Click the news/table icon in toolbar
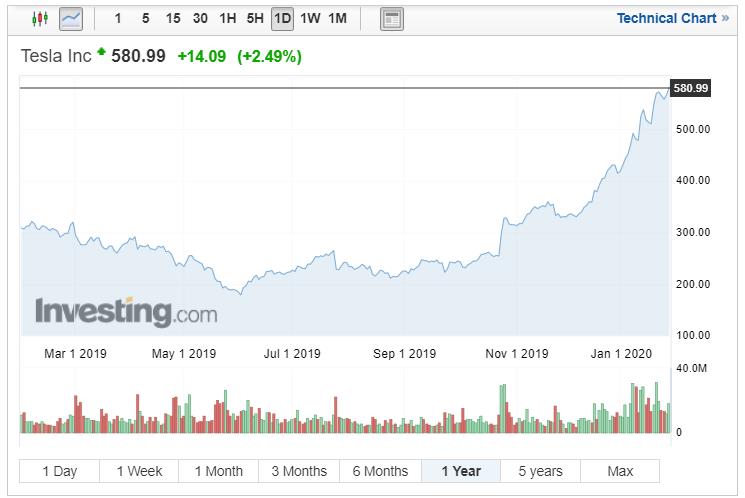Image resolution: width=745 pixels, height=498 pixels. (x=392, y=18)
